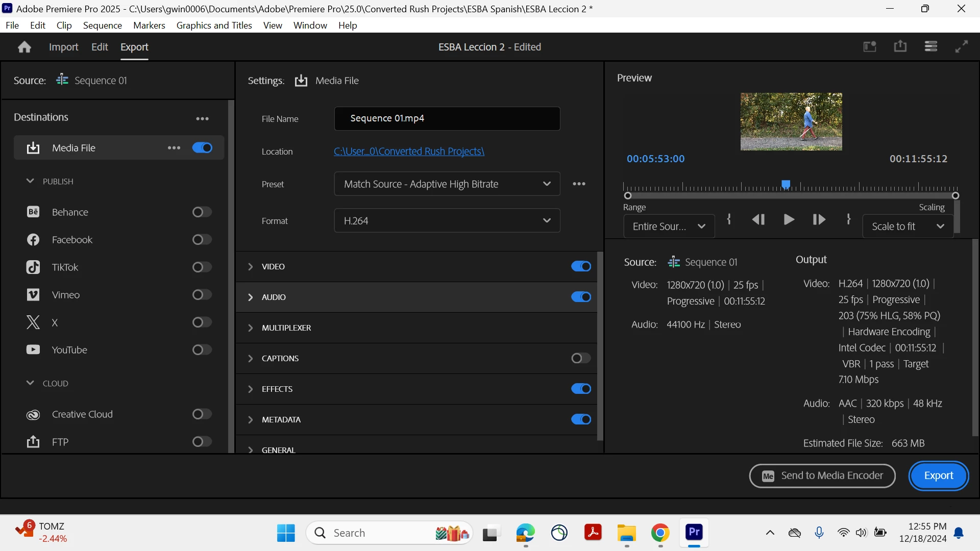Open the export Location path link
The height and width of the screenshot is (551, 980).
(x=409, y=152)
